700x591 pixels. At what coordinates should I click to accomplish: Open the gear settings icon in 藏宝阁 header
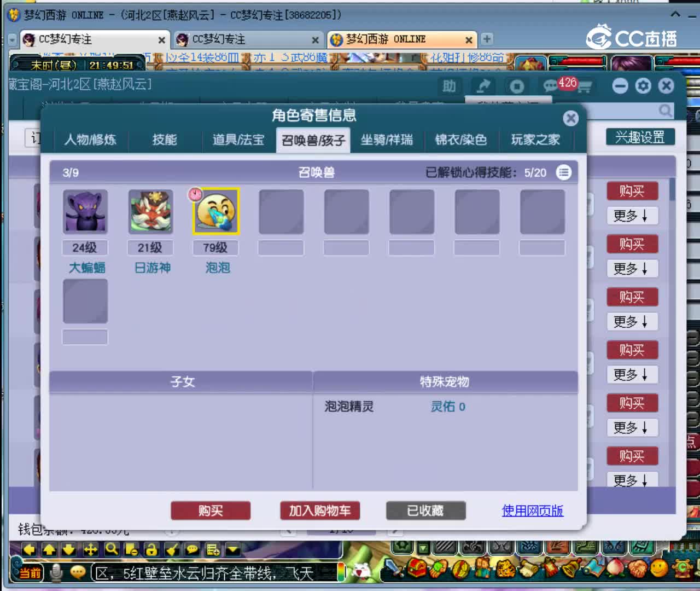(x=643, y=86)
